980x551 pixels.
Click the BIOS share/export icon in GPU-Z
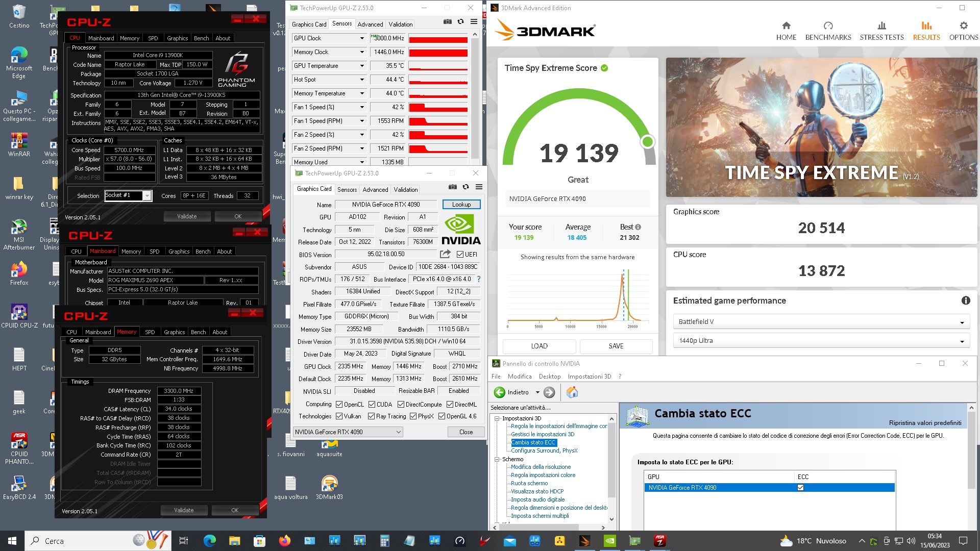(446, 254)
